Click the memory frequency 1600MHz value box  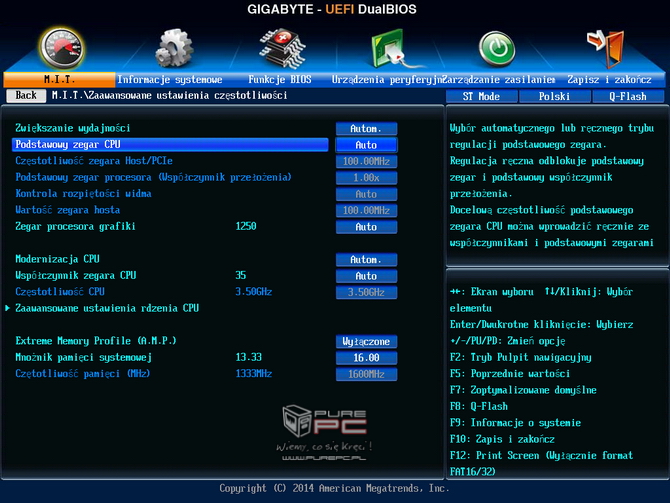pyautogui.click(x=366, y=374)
